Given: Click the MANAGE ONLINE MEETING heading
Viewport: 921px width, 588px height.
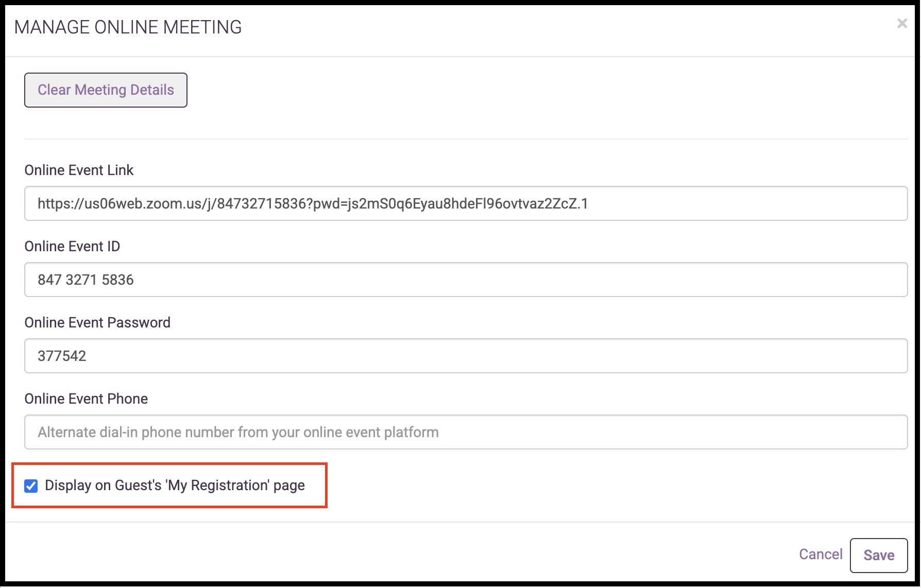Looking at the screenshot, I should click(x=128, y=27).
